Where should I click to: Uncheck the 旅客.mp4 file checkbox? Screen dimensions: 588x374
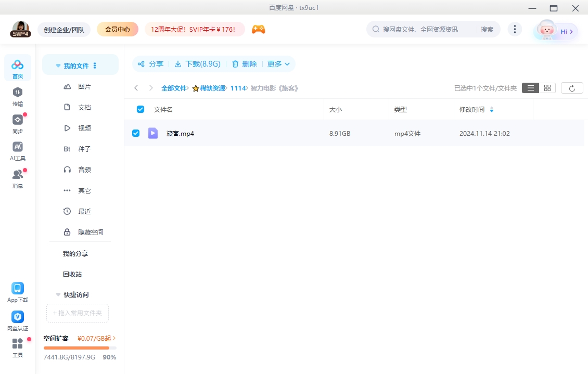coord(136,133)
